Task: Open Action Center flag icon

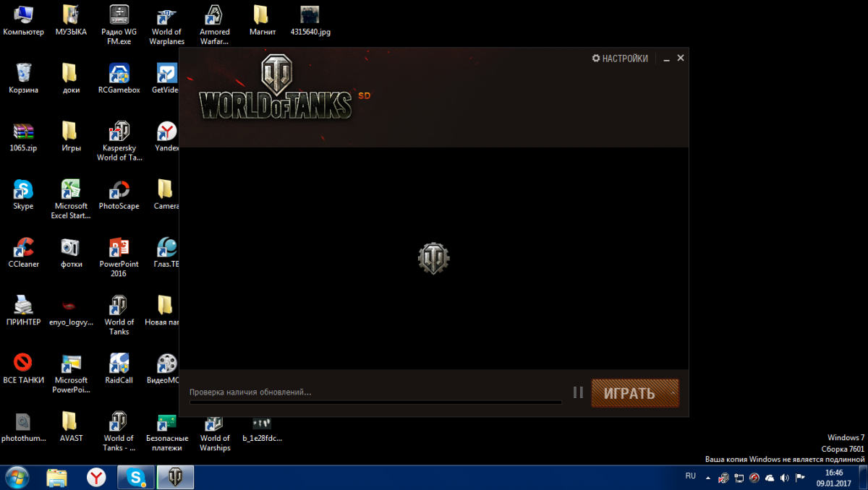Action: (x=800, y=478)
